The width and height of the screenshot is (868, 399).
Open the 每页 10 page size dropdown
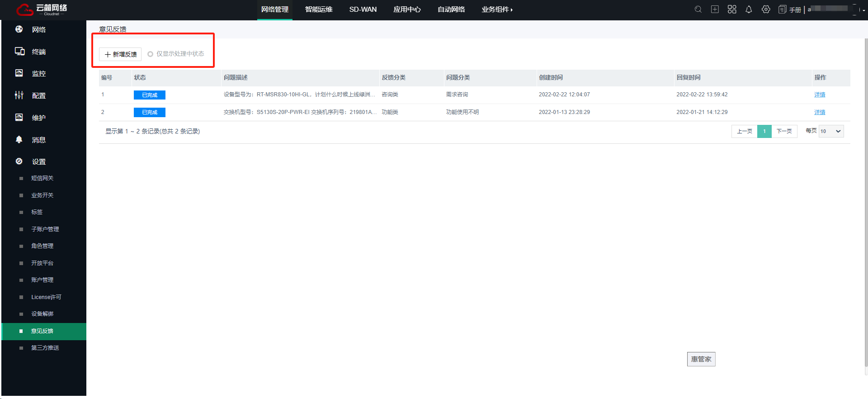831,131
